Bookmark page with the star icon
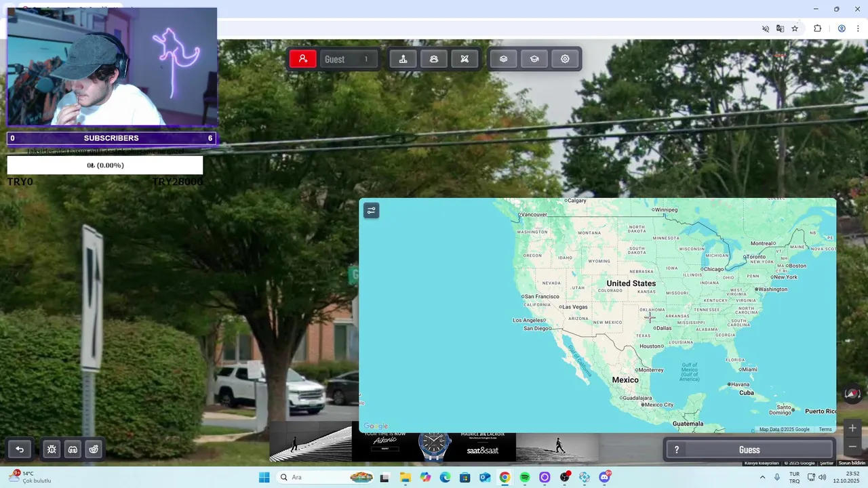The height and width of the screenshot is (488, 868). (795, 28)
